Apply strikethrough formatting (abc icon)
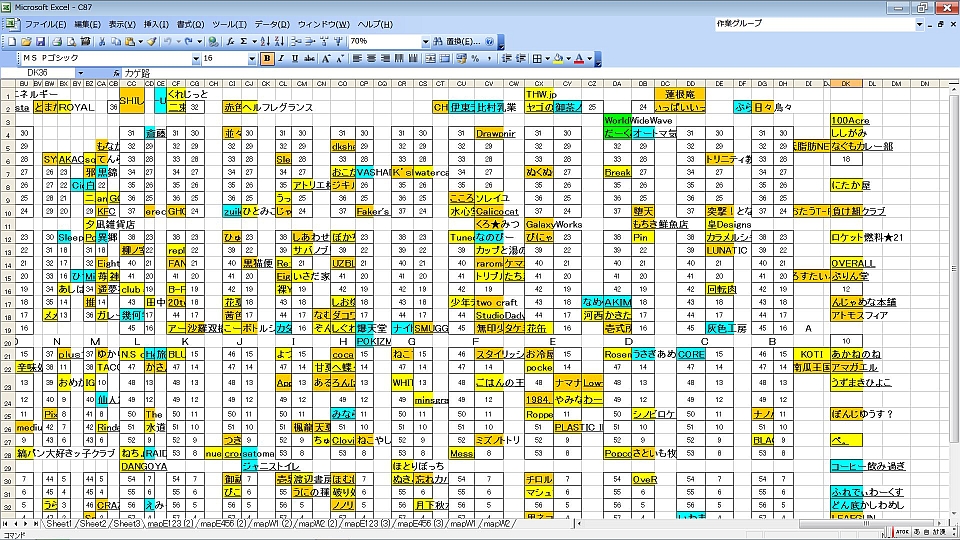The image size is (960, 540). (x=309, y=59)
